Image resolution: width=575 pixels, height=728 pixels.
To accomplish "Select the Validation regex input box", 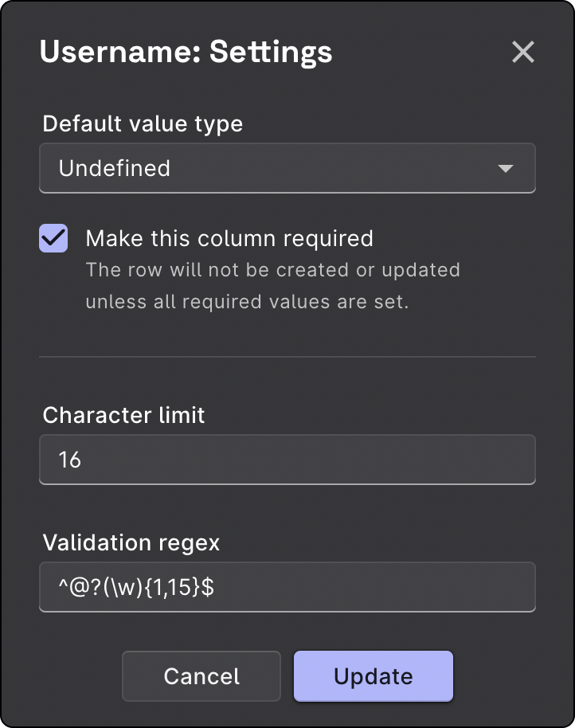I will coord(287,587).
